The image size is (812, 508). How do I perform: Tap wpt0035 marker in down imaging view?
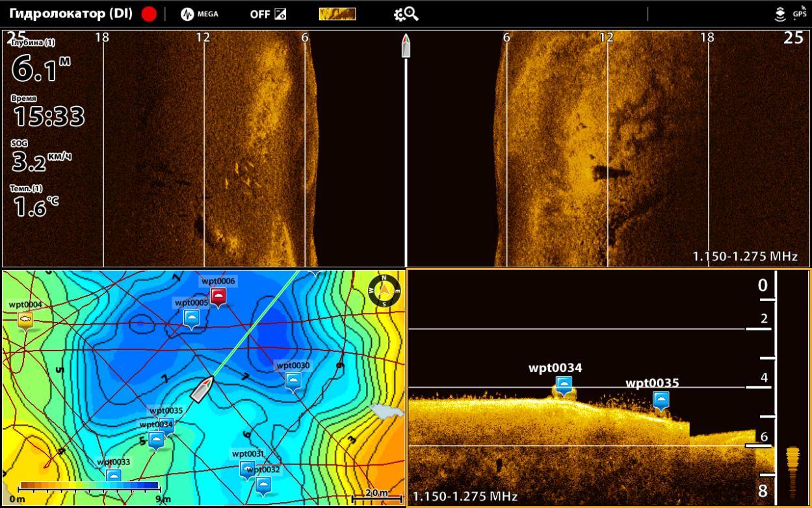[661, 399]
